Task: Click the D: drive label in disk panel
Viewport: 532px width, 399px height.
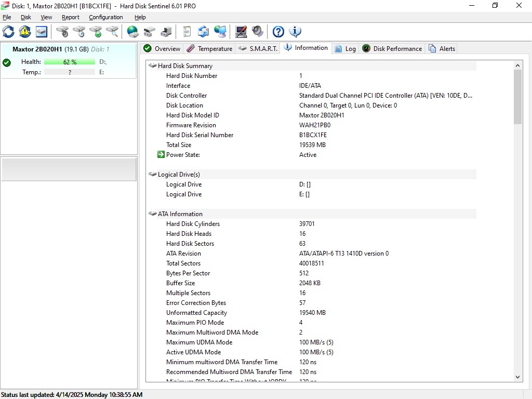Action: pos(103,62)
